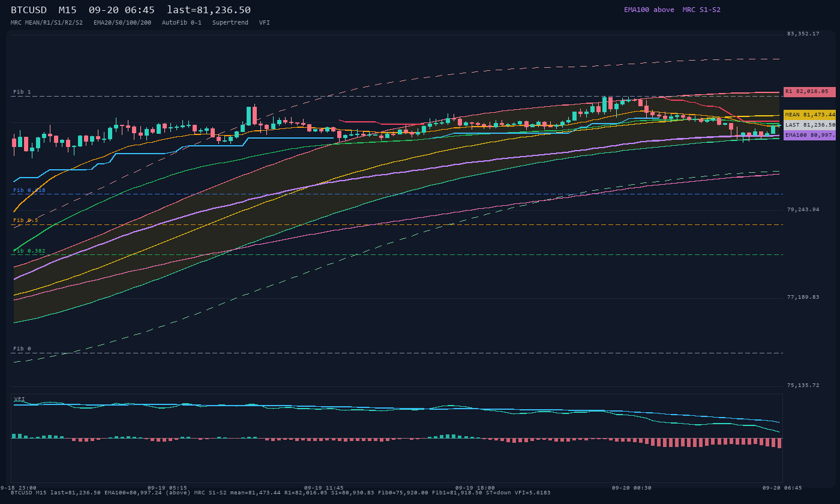Click the Fib 0 level label
840x504 pixels.
[x=22, y=349]
